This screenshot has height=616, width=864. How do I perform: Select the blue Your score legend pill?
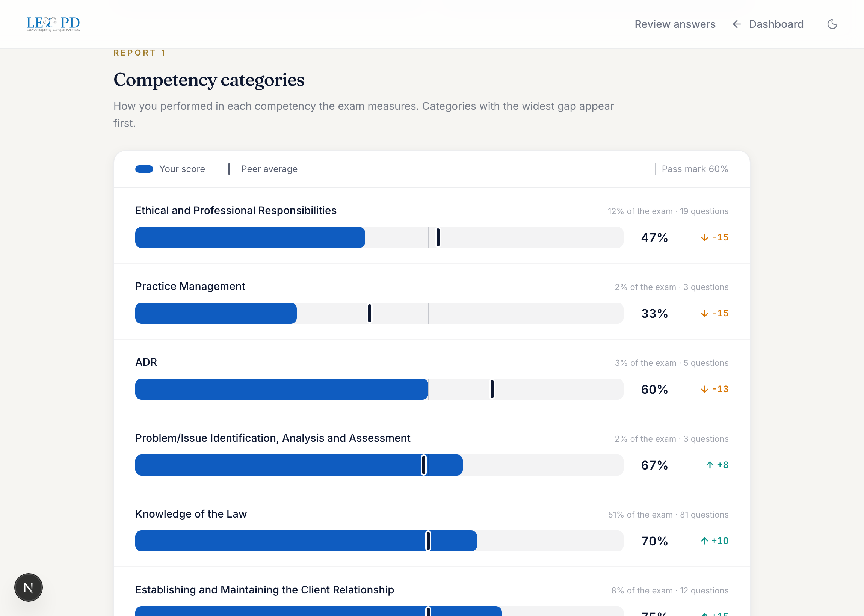[x=144, y=169]
